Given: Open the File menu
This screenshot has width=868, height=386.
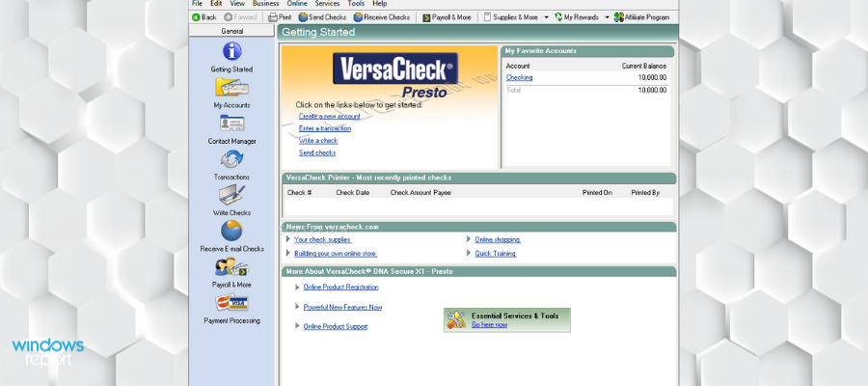Looking at the screenshot, I should click(x=197, y=3).
